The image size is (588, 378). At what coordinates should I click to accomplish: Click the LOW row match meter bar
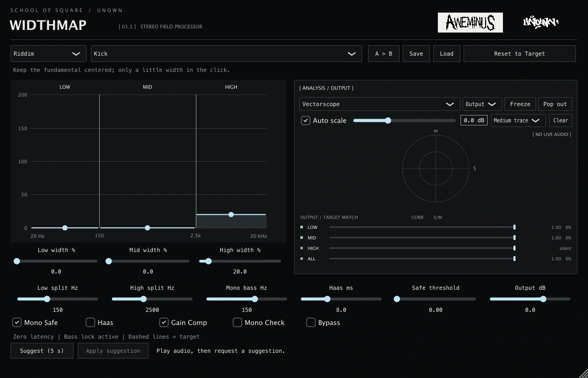(423, 227)
